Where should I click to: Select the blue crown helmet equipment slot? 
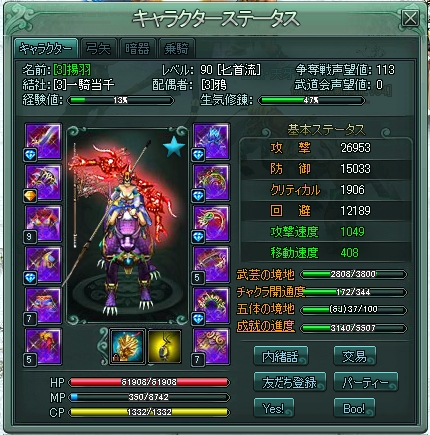pos(212,141)
